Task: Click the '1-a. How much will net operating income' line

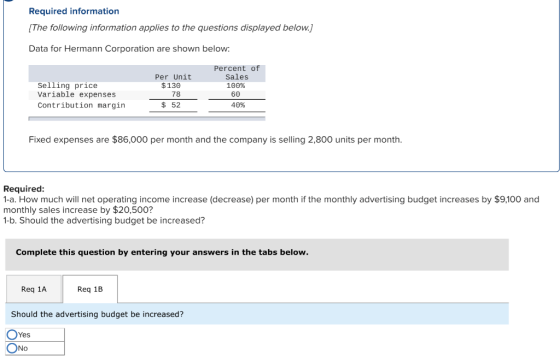Action: pos(271,204)
